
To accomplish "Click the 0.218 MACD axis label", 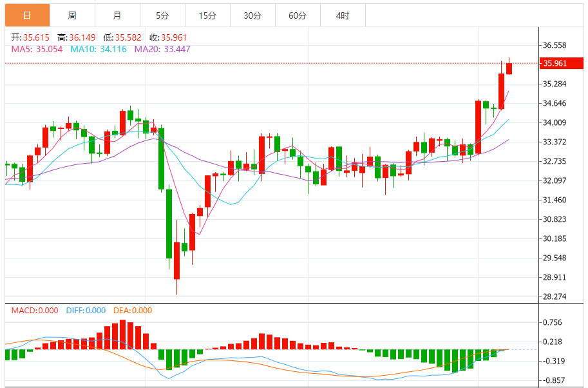I will point(553,342).
